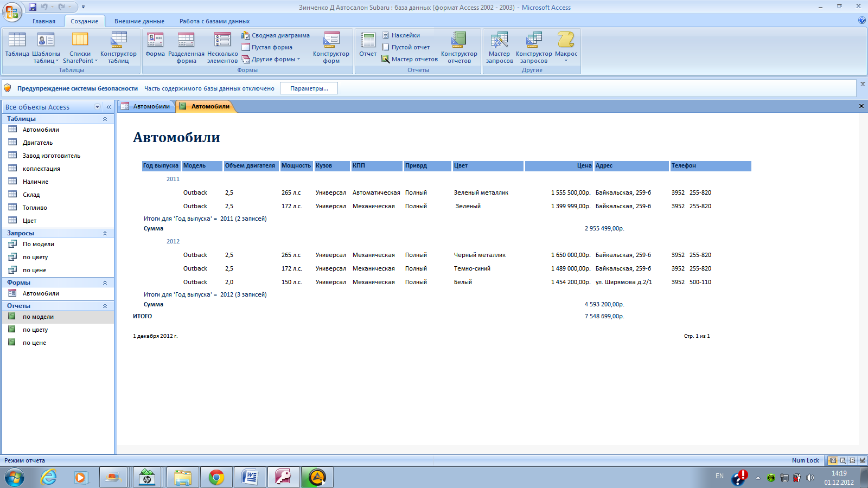Collapse the Отчеты group
This screenshot has height=488, width=868.
point(105,306)
